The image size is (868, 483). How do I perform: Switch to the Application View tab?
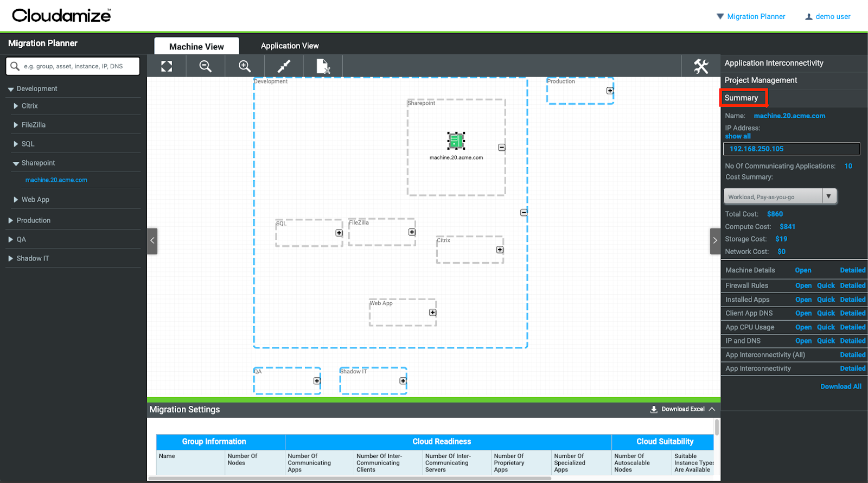click(x=290, y=46)
